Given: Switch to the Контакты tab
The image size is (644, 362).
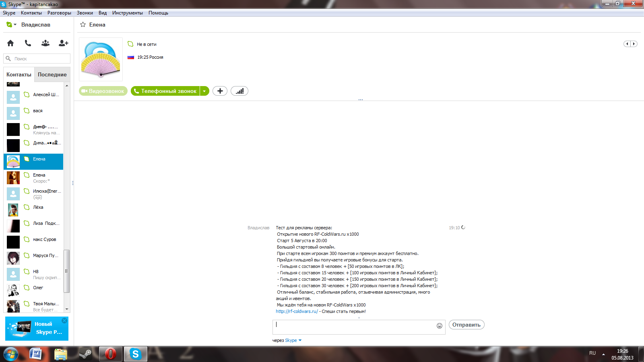Looking at the screenshot, I should coord(19,74).
